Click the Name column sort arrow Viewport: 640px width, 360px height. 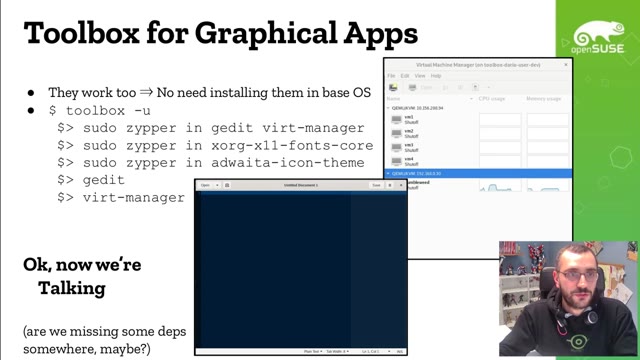471,99
